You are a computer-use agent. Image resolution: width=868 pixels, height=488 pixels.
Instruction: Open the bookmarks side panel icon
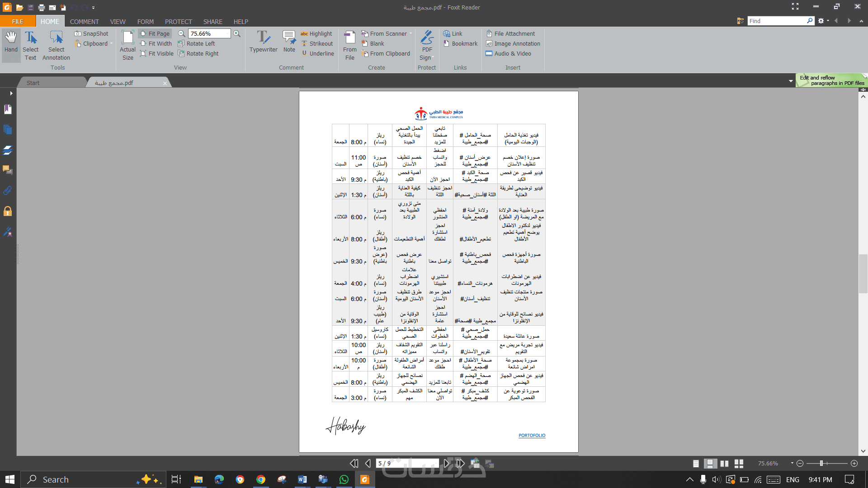8,110
